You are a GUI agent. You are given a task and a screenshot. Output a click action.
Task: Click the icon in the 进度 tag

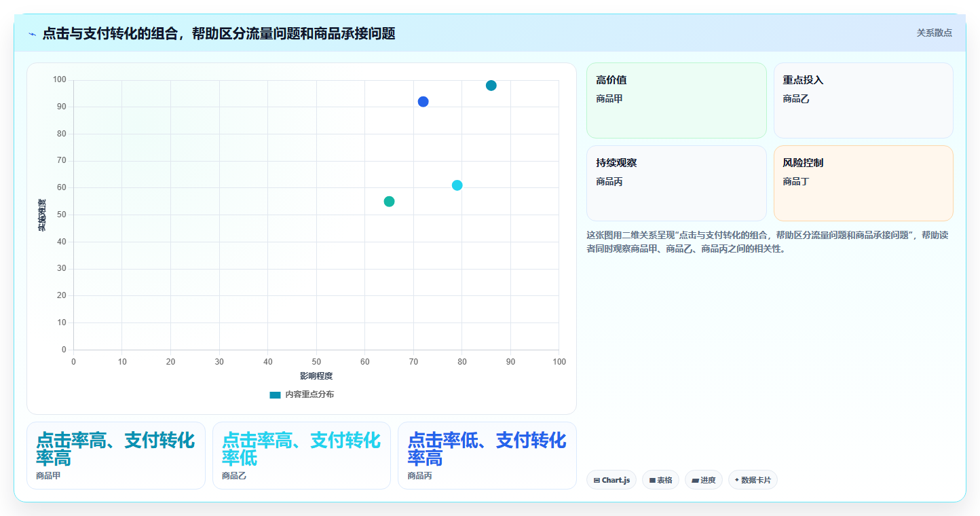pyautogui.click(x=696, y=481)
